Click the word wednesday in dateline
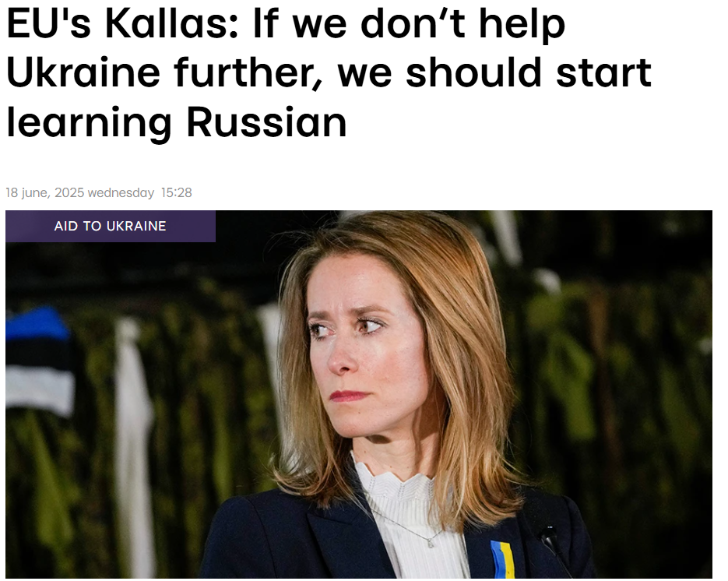 (x=121, y=192)
